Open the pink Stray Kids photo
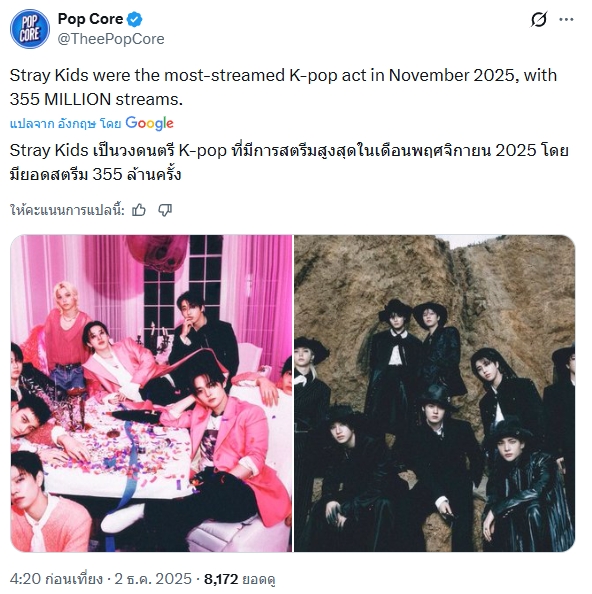The image size is (592, 594). (151, 393)
